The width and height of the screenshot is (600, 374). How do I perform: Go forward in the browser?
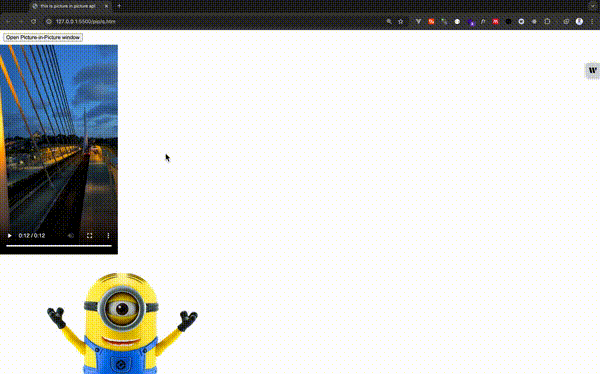pyautogui.click(x=21, y=21)
